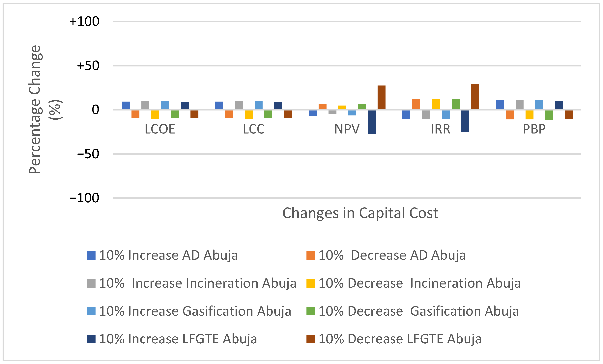Click the tall brown NPV bar
This screenshot has height=364, width=603.
[381, 97]
